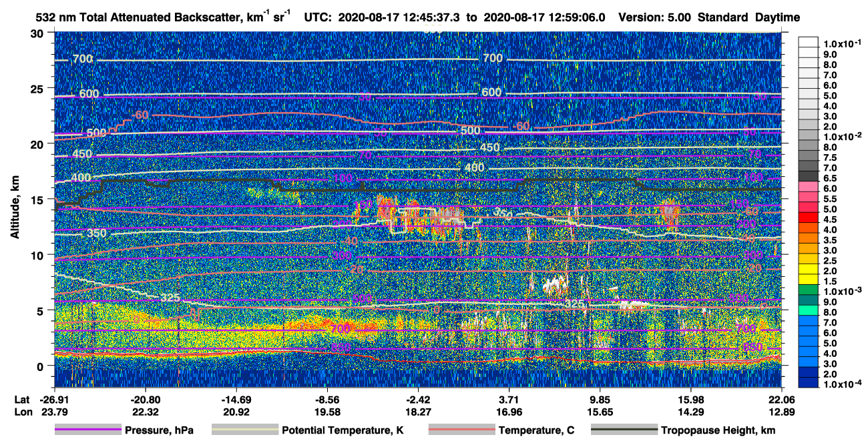Screen dimensions: 868x445
Task: Click the longitude value 15.65
Action: click(600, 412)
